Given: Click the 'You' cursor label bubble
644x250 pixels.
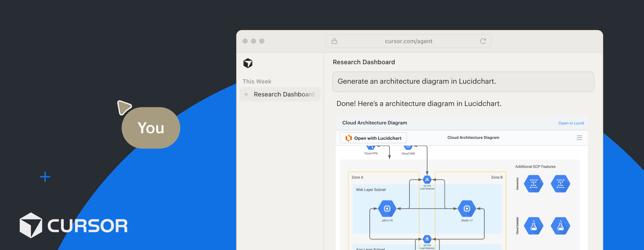Looking at the screenshot, I should point(151,128).
